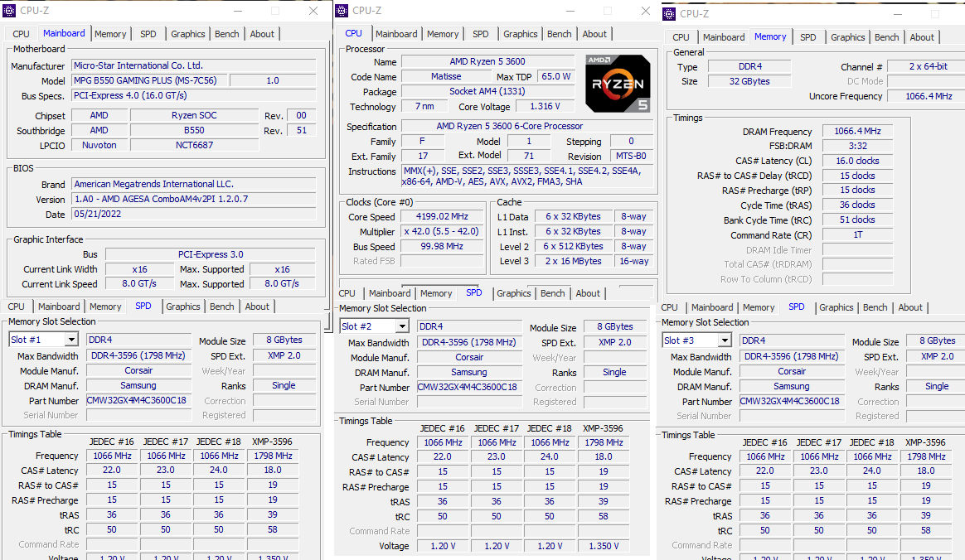Image resolution: width=965 pixels, height=560 pixels.
Task: Click the Socket AM4 (1331) package field
Action: (x=487, y=91)
